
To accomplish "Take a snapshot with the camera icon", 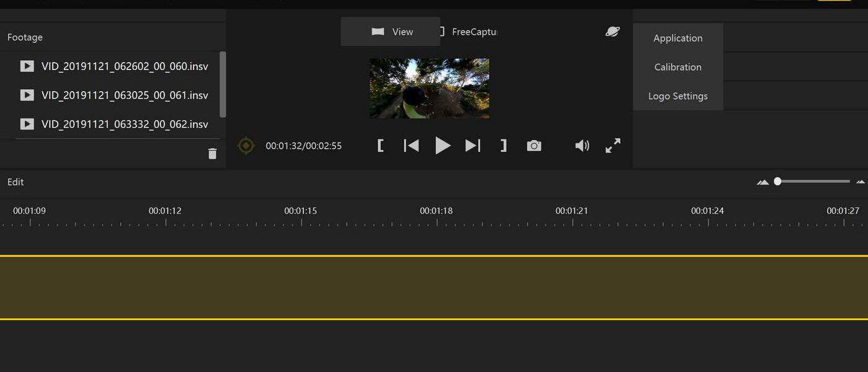I will point(534,146).
